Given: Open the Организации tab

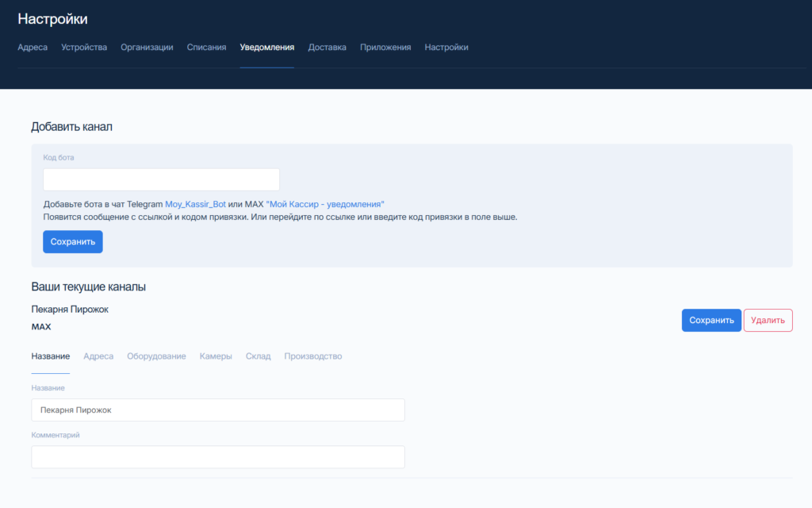Looking at the screenshot, I should (147, 48).
